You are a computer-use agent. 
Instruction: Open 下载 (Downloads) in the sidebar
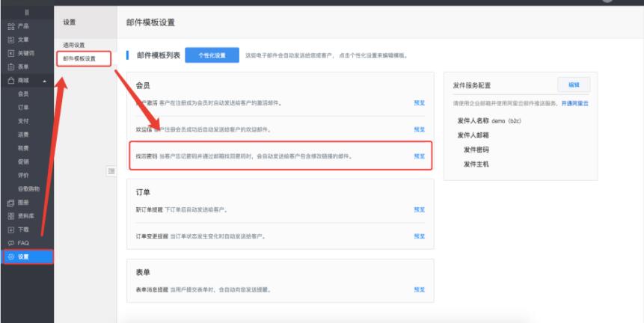pos(22,230)
